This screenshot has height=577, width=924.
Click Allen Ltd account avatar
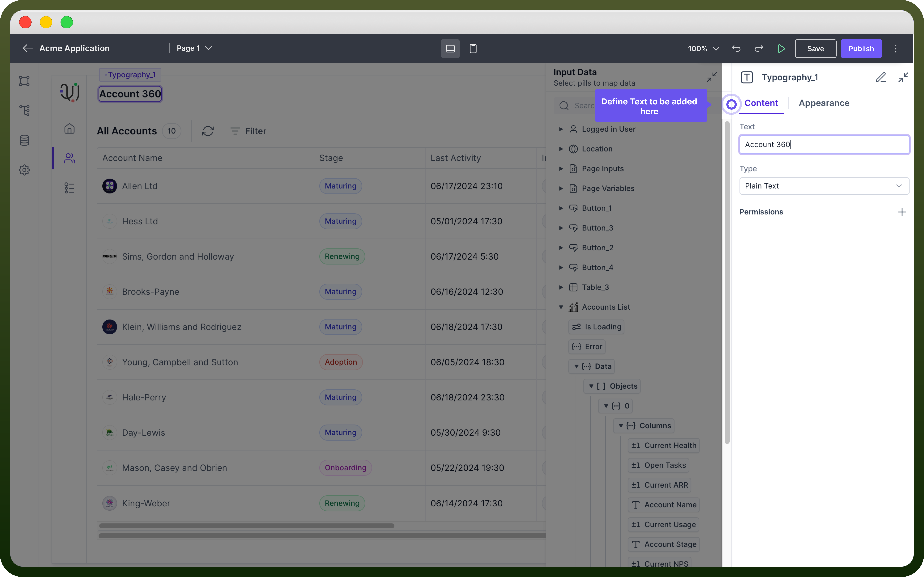click(110, 186)
